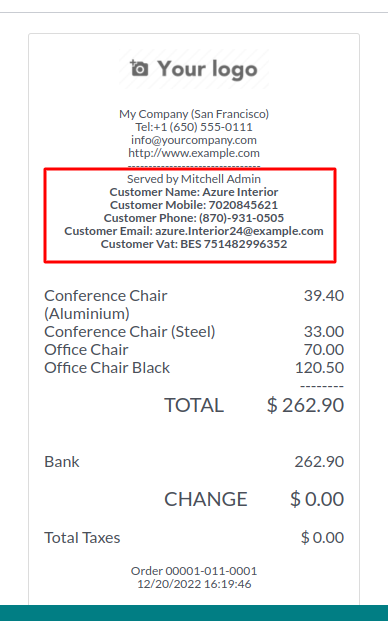Select the Total Taxes row

pos(194,537)
